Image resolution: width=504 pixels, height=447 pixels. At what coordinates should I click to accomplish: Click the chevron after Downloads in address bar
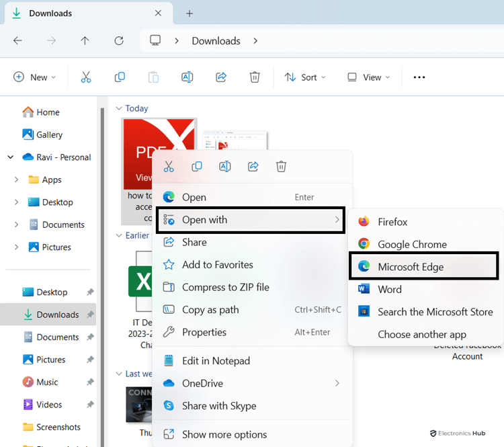(255, 41)
